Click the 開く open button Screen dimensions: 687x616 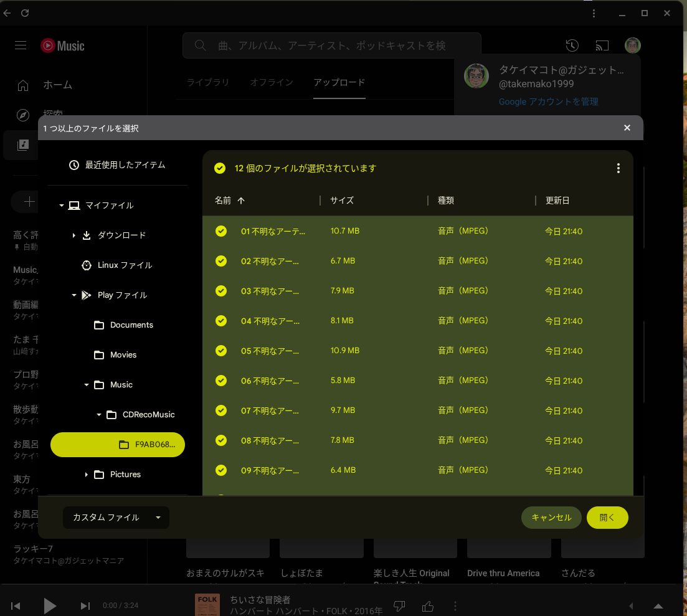click(607, 518)
